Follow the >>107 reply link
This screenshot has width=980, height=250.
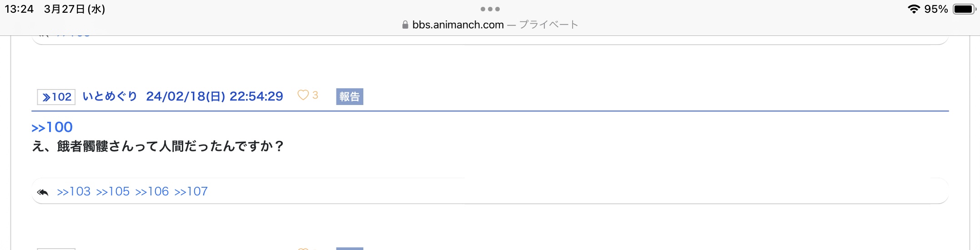pos(191,191)
